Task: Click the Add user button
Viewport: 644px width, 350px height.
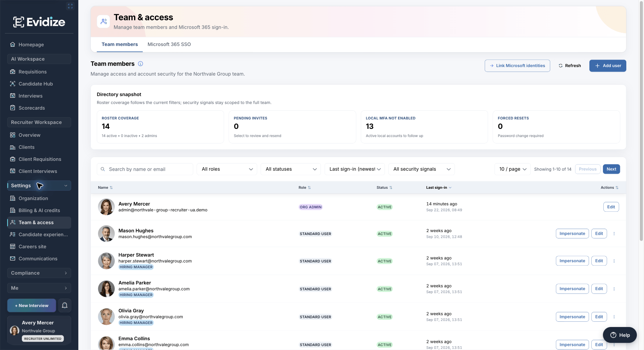Action: click(607, 66)
